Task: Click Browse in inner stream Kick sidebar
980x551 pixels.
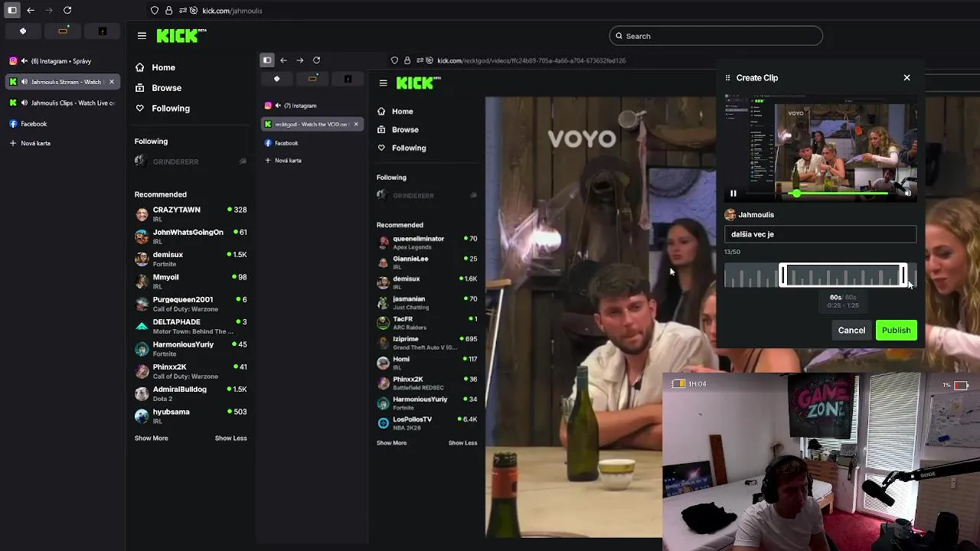Action: pos(397,130)
